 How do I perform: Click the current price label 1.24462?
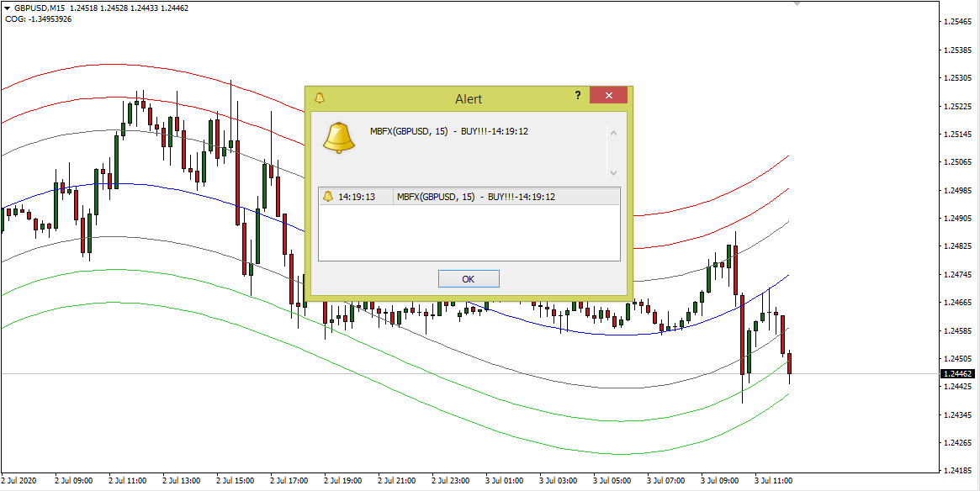[x=959, y=373]
